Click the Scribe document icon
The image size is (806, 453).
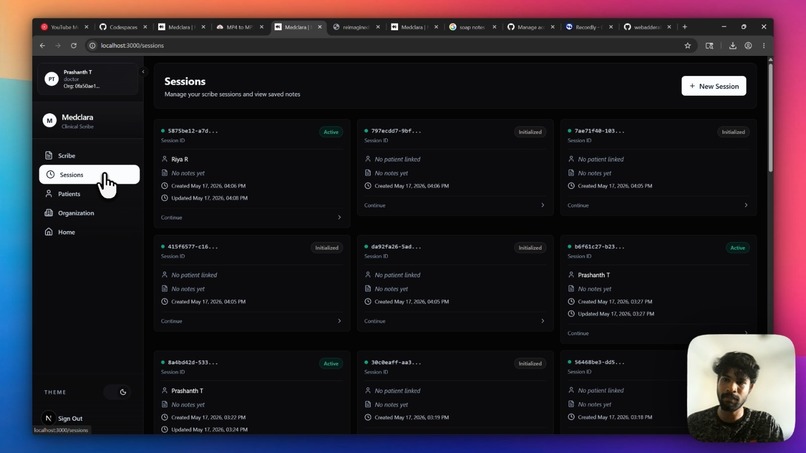pos(49,155)
